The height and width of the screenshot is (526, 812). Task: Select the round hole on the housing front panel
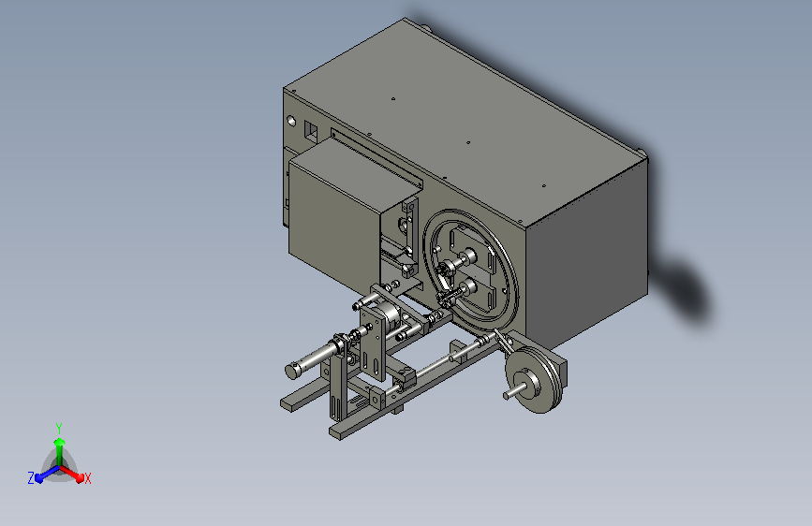[291, 121]
